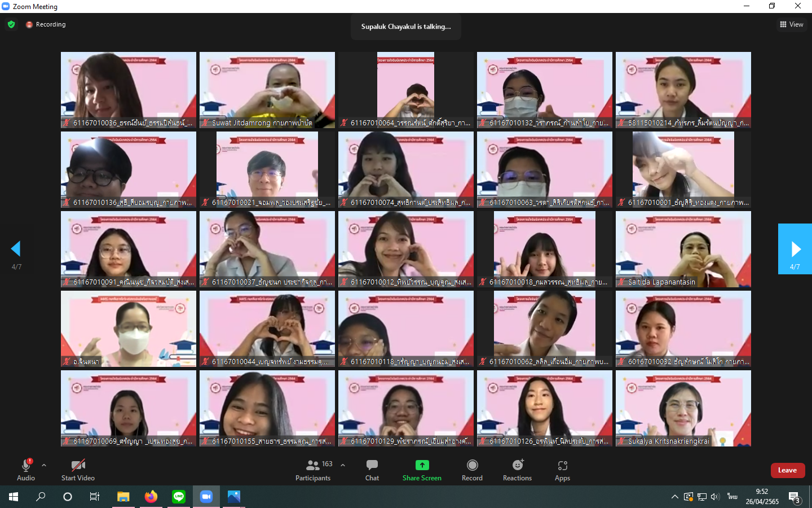Click the Share Screen icon
The height and width of the screenshot is (508, 812).
pyautogui.click(x=422, y=465)
